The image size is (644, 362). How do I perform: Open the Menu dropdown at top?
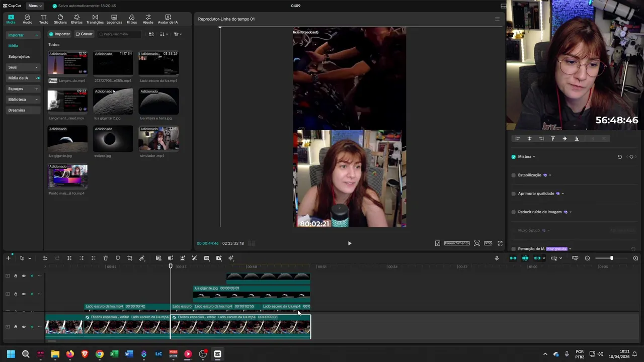pos(35,6)
